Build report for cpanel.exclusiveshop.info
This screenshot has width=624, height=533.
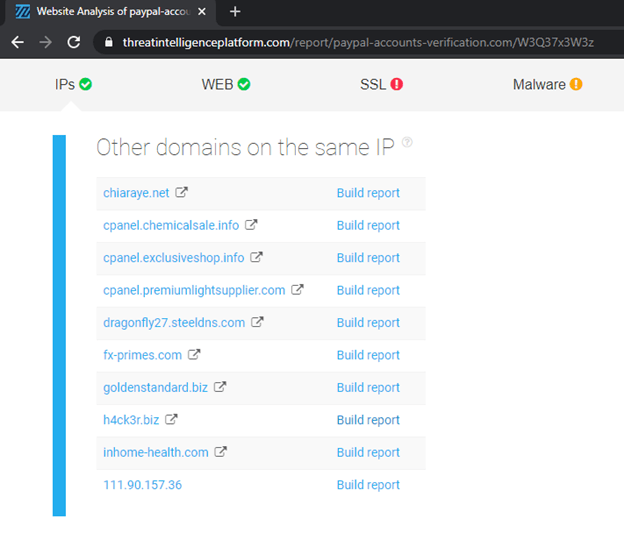tap(368, 258)
